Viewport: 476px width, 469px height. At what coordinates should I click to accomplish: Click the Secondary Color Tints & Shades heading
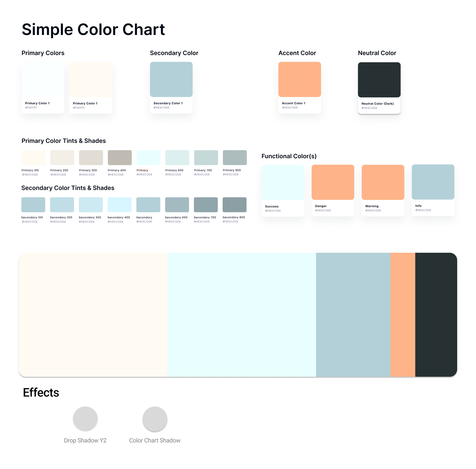point(68,188)
